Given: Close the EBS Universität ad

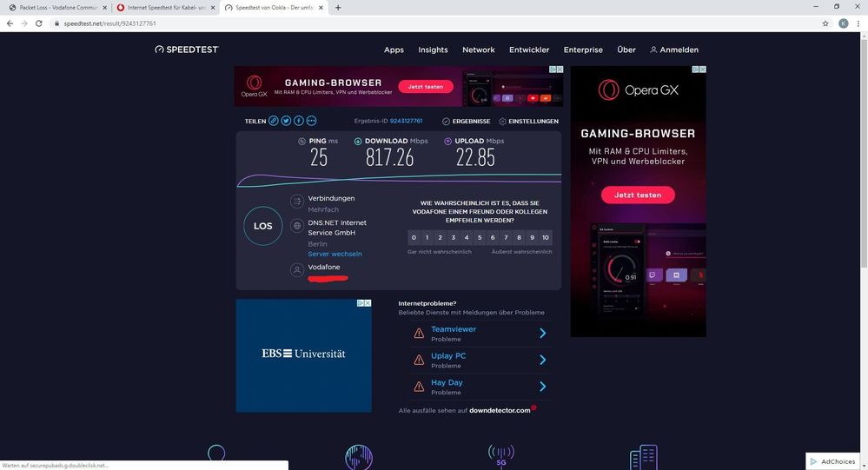Looking at the screenshot, I should click(x=368, y=303).
